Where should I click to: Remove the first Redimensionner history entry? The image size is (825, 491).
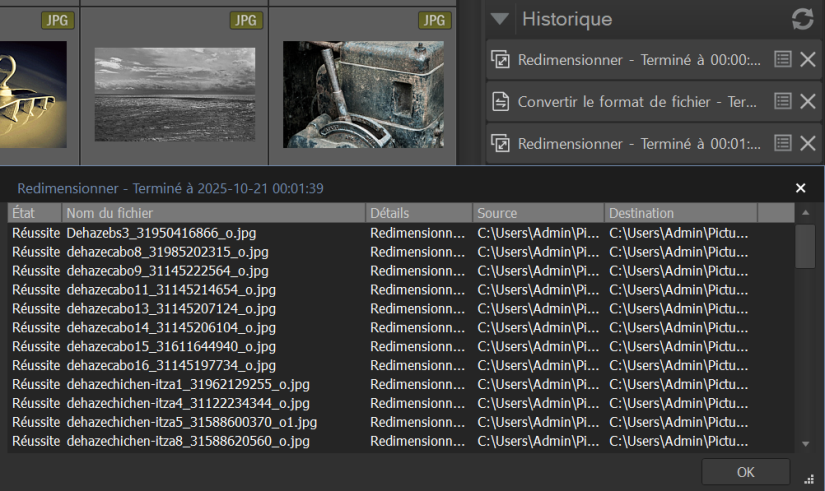[x=808, y=60]
